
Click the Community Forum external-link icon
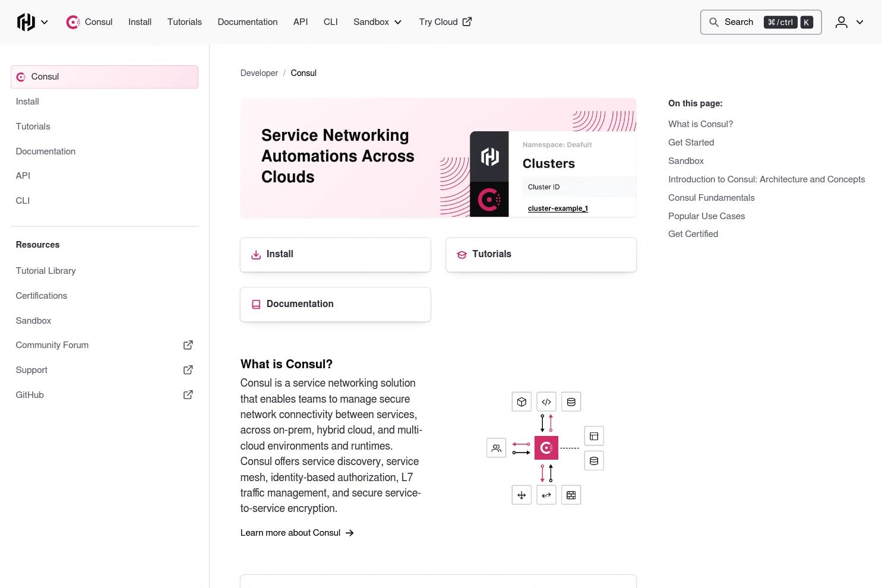tap(188, 345)
